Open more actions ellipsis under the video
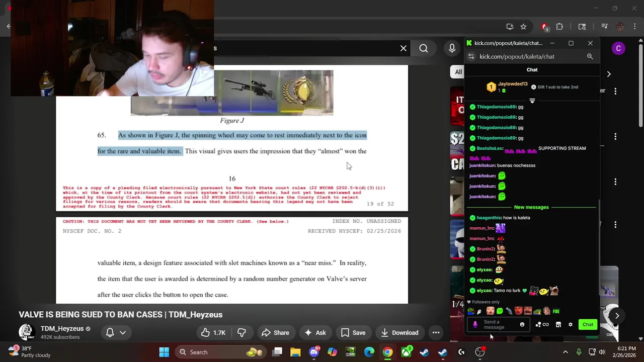This screenshot has width=644, height=362. tap(436, 332)
